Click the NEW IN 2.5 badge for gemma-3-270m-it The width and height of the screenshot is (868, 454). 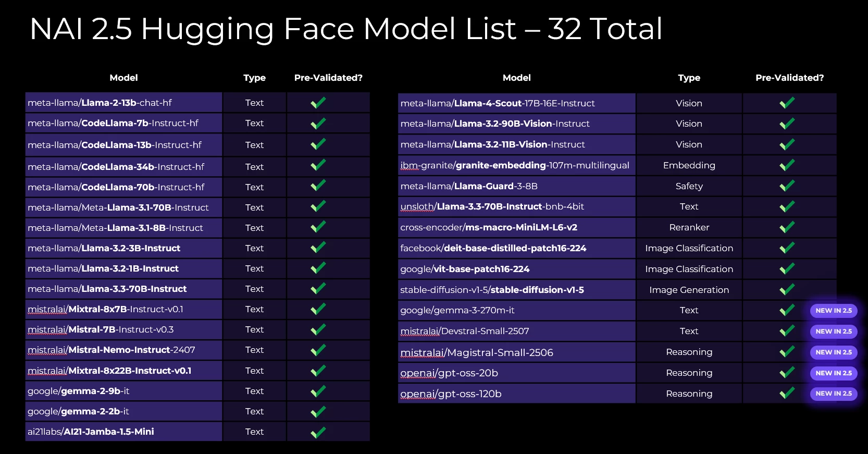[834, 311]
